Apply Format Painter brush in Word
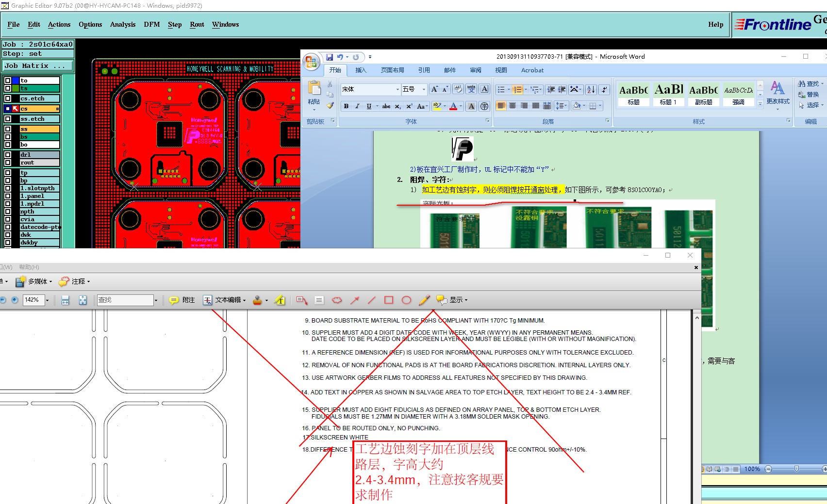The height and width of the screenshot is (504, 827). pos(330,105)
